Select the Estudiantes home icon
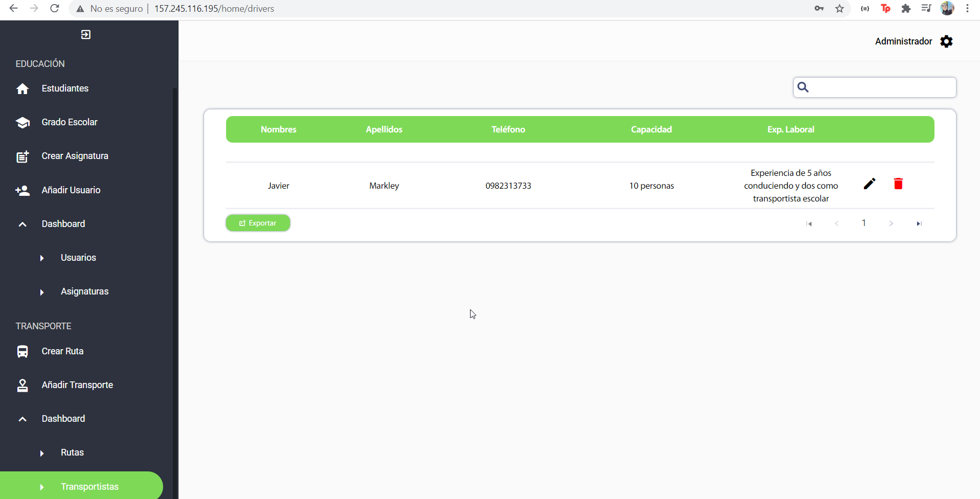980x499 pixels. coord(23,88)
